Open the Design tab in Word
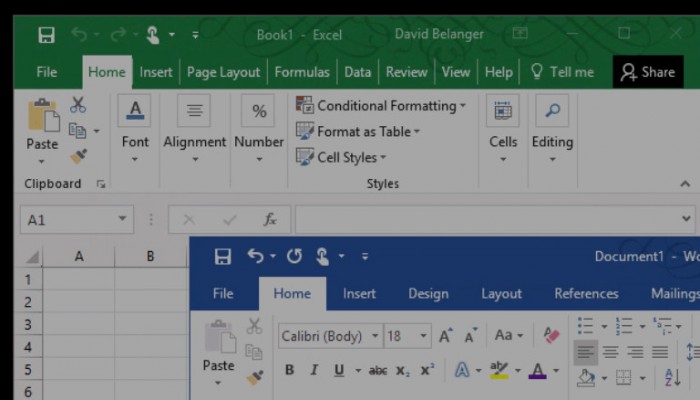This screenshot has width=700, height=400. coord(428,293)
